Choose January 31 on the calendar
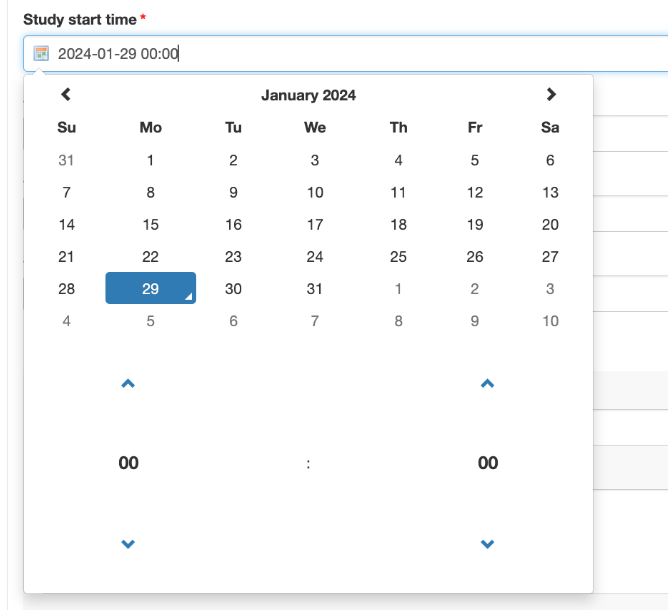The width and height of the screenshot is (668, 610). 315,289
